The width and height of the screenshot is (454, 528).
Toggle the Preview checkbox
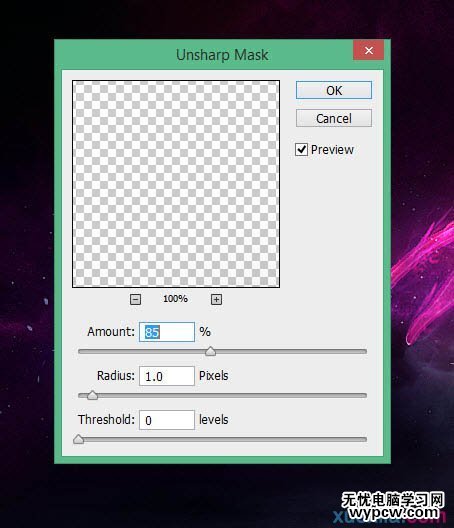coord(301,150)
